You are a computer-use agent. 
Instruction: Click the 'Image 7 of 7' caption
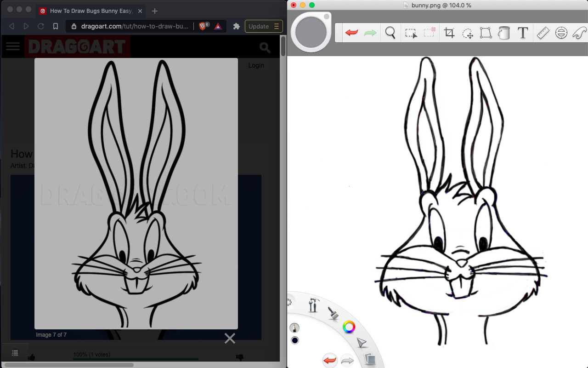pyautogui.click(x=51, y=335)
